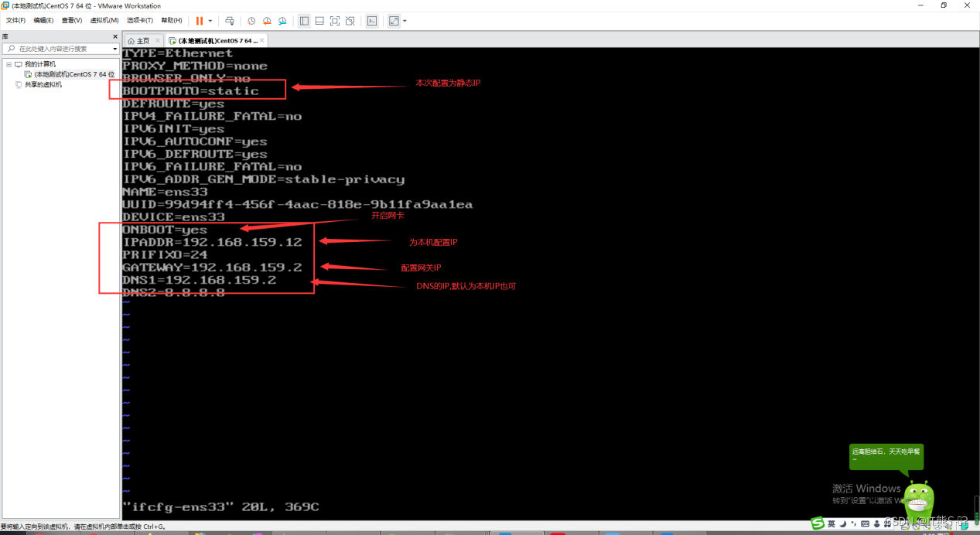980x535 pixels.
Task: Collapse the 我的计算机 tree node
Action: (9, 64)
